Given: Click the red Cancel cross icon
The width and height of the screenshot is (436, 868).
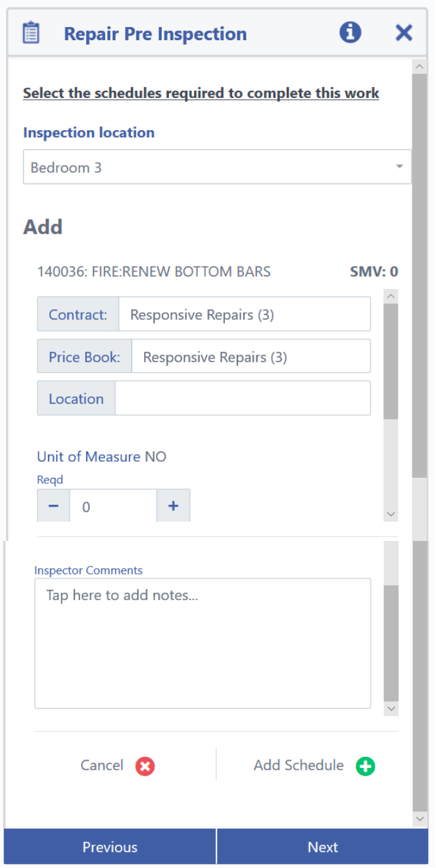Looking at the screenshot, I should (145, 766).
